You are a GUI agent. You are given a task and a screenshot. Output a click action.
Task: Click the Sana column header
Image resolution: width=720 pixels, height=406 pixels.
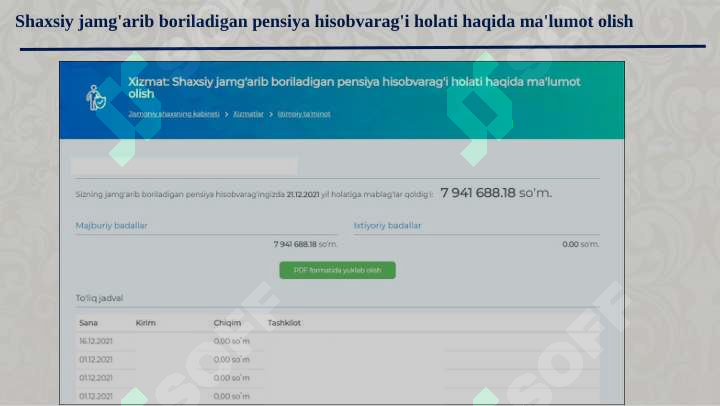(88, 323)
